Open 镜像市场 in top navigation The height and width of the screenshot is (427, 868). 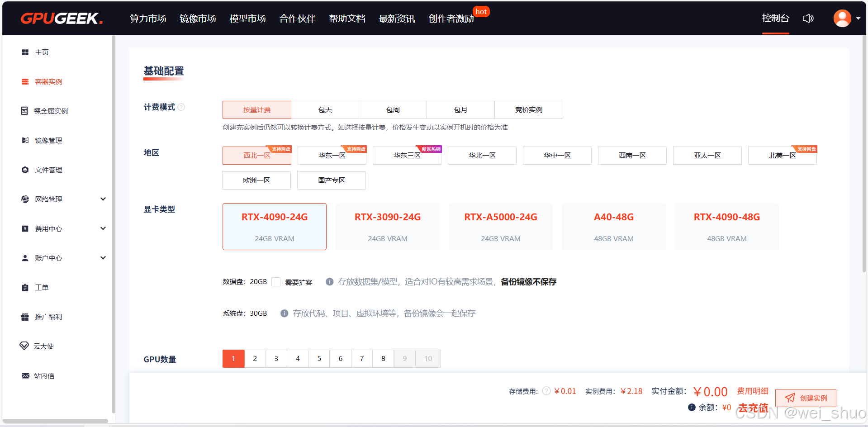pyautogui.click(x=198, y=19)
